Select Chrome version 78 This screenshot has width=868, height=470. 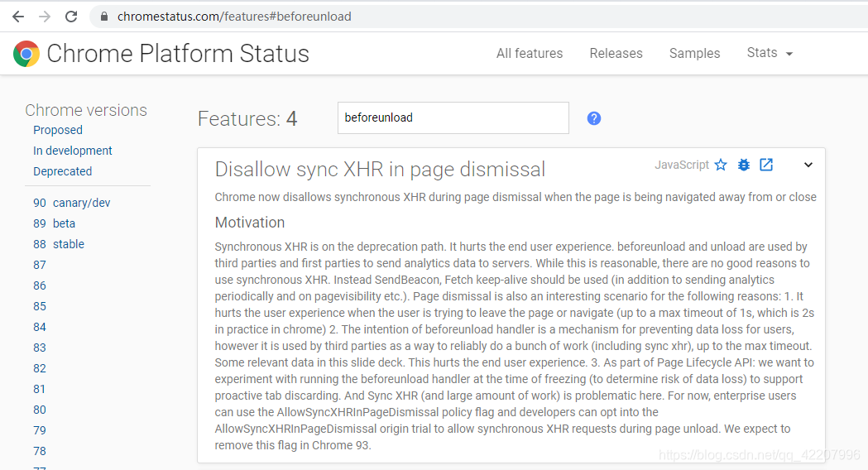pyautogui.click(x=39, y=451)
